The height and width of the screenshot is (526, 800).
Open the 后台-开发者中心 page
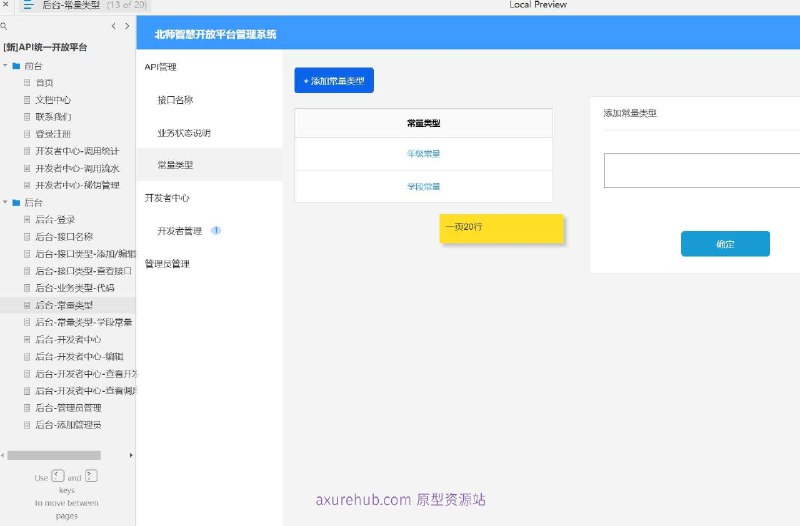[x=68, y=339]
